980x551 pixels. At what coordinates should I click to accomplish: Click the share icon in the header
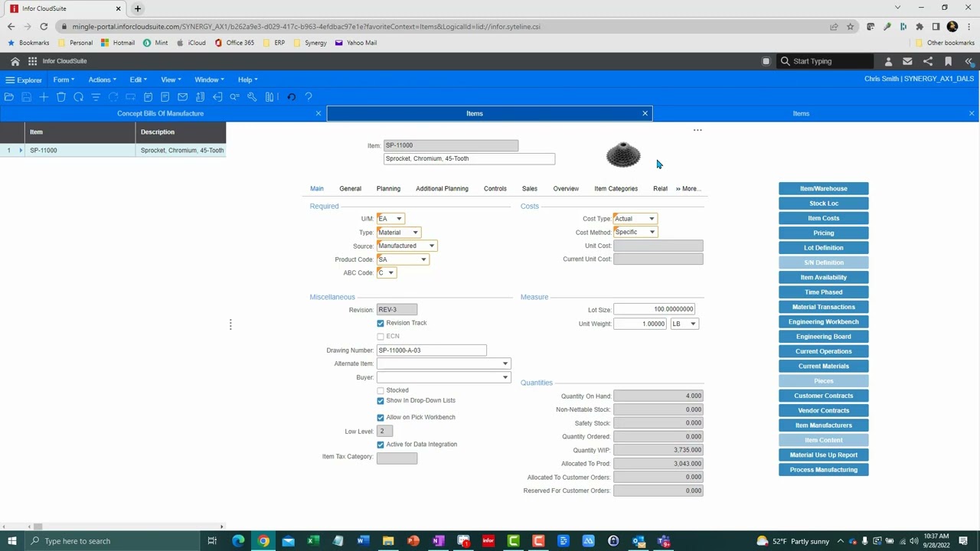[x=928, y=61]
